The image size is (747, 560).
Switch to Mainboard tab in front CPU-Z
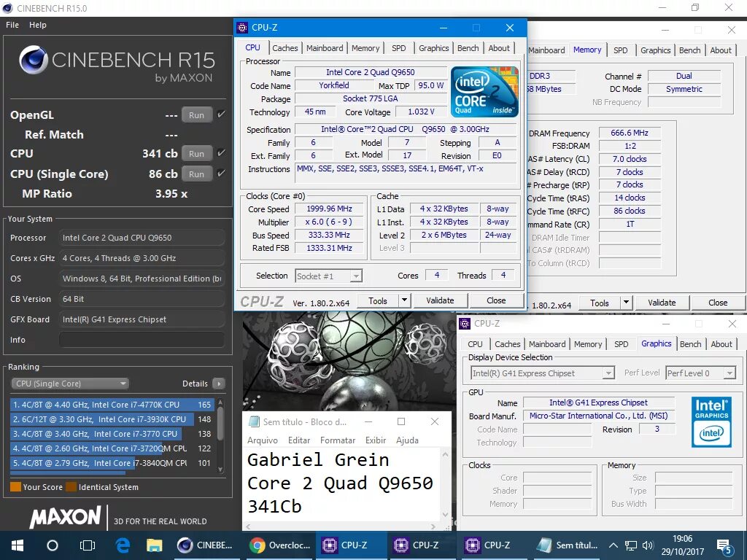325,48
